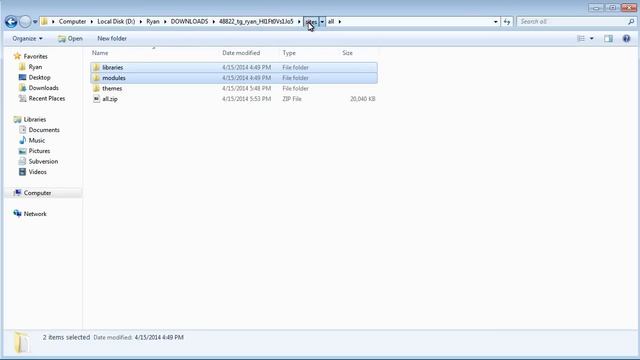Open the Music library
This screenshot has height=360, width=640.
(37, 141)
